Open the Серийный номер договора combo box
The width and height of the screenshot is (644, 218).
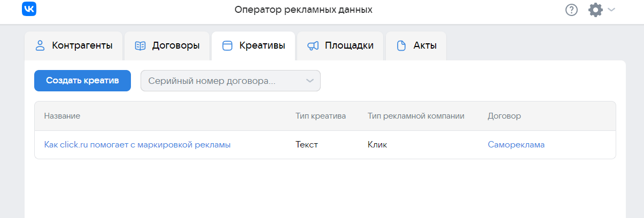(230, 81)
